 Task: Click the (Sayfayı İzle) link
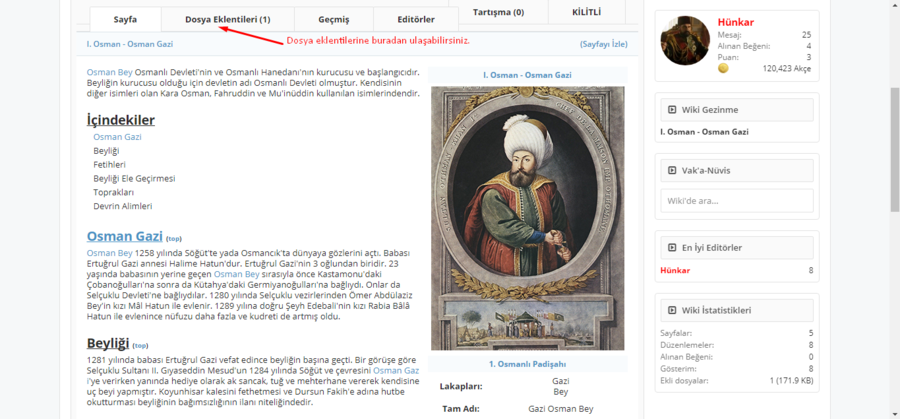pyautogui.click(x=603, y=44)
